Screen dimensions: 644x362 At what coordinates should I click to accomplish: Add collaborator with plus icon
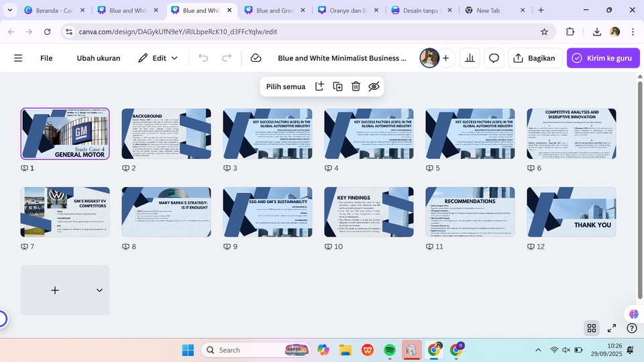coord(445,58)
